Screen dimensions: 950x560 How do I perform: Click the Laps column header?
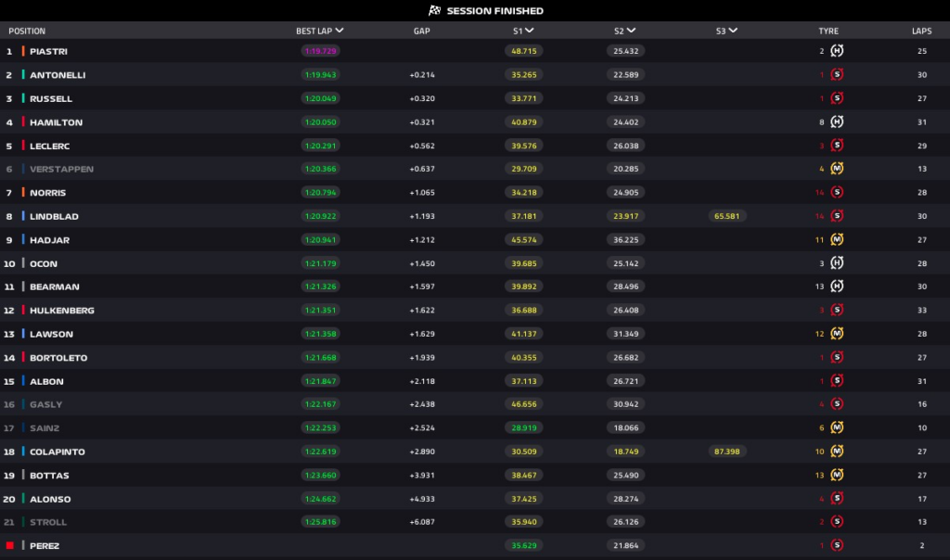(921, 31)
